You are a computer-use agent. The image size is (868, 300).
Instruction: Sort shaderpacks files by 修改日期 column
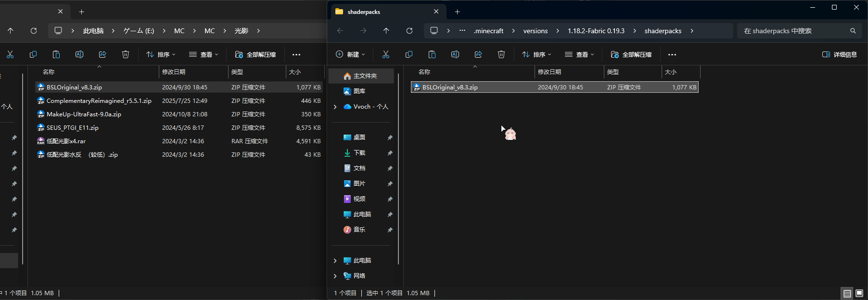tap(569, 72)
